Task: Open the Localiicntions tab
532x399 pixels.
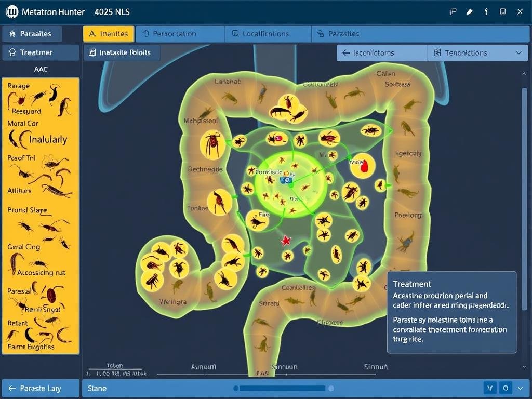Action: coord(268,34)
